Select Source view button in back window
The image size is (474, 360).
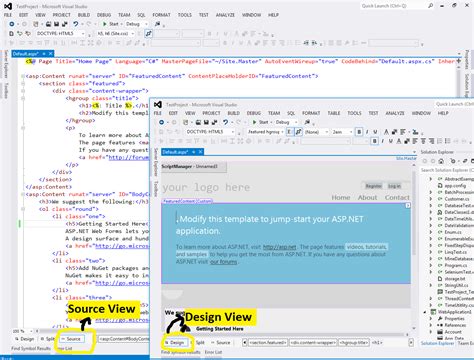[72, 339]
